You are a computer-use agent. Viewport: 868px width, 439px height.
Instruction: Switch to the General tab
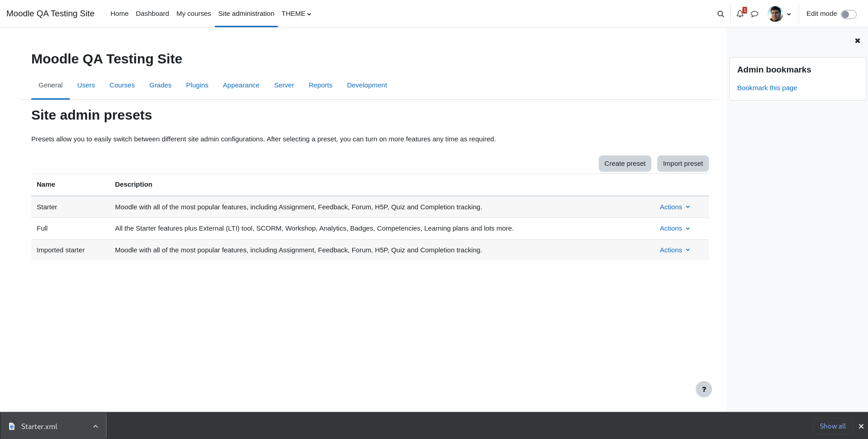pos(50,85)
